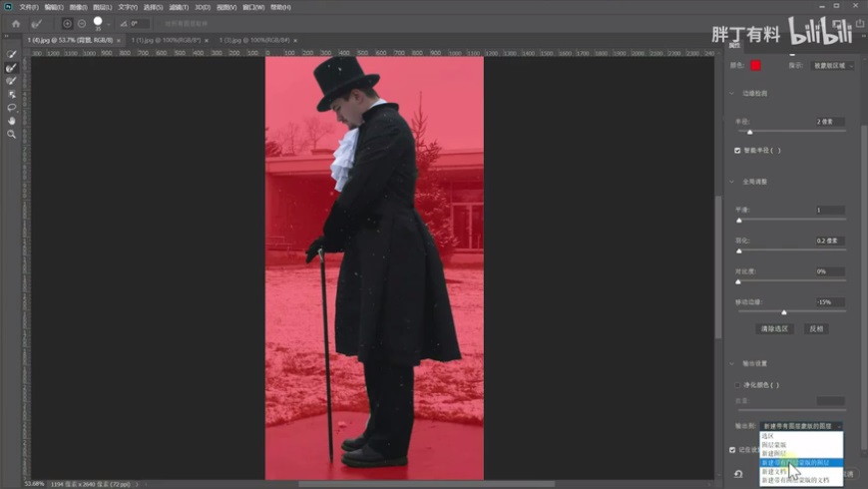The width and height of the screenshot is (868, 489).
Task: Click the red overlay color swatch
Action: coord(756,66)
